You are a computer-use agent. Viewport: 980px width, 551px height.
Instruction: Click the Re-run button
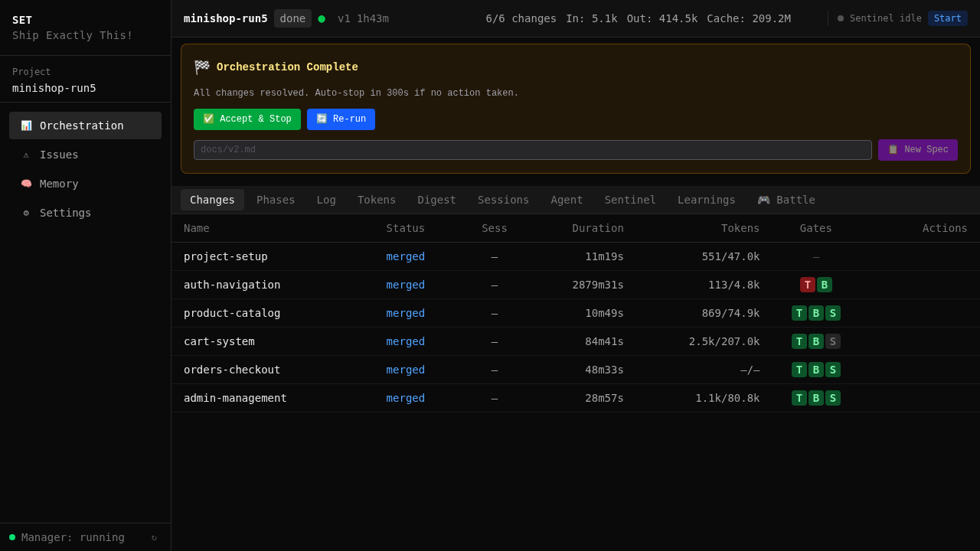341,119
